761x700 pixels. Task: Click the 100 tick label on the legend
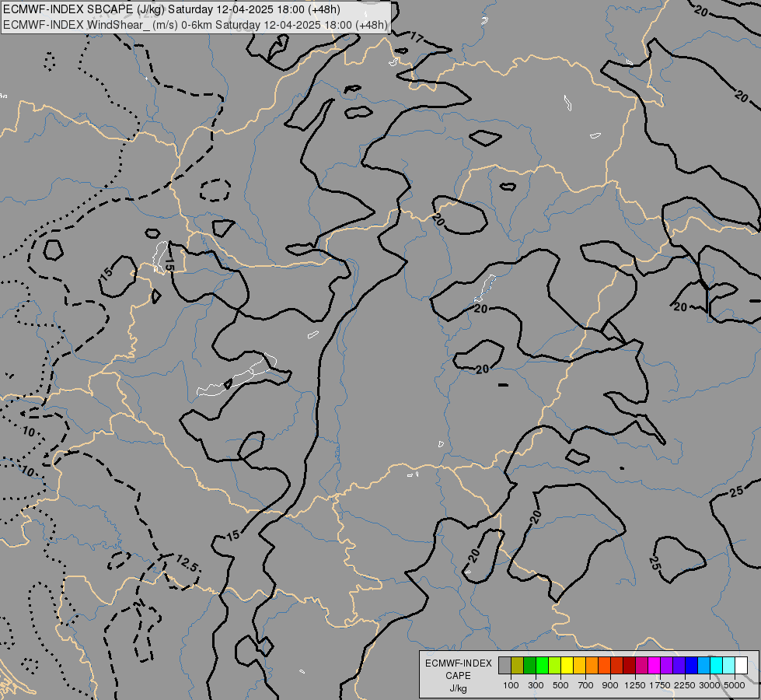[511, 685]
